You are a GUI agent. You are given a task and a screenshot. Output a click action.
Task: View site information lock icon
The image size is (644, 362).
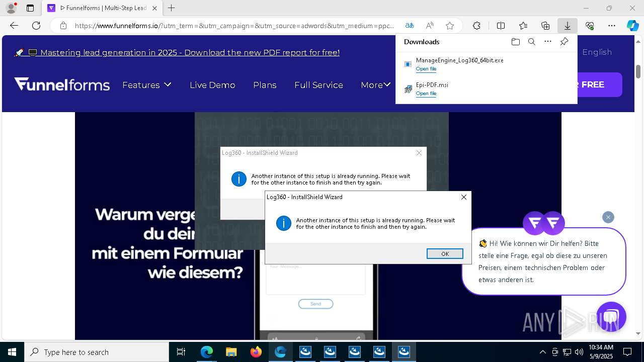[x=63, y=26]
